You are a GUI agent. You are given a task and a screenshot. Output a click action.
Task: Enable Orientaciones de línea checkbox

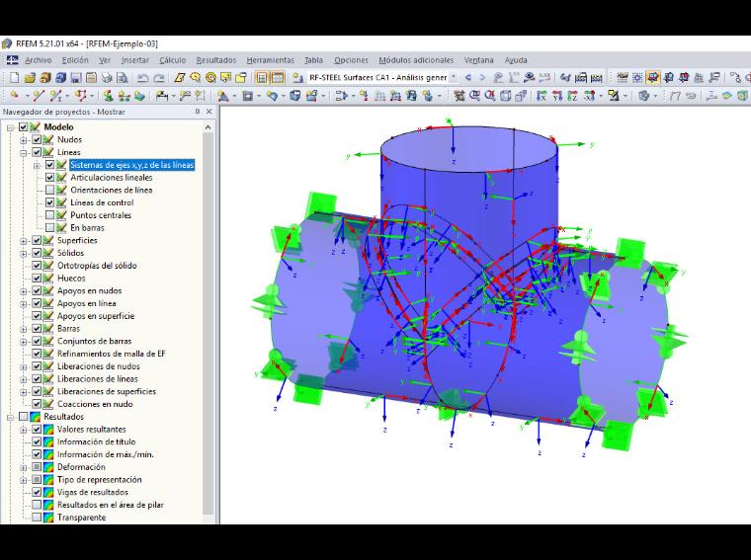(x=49, y=190)
